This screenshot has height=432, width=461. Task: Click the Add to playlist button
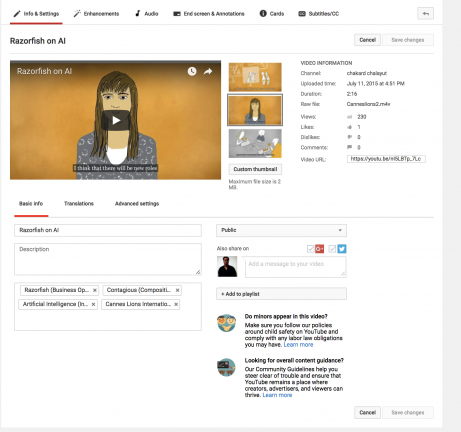point(281,294)
